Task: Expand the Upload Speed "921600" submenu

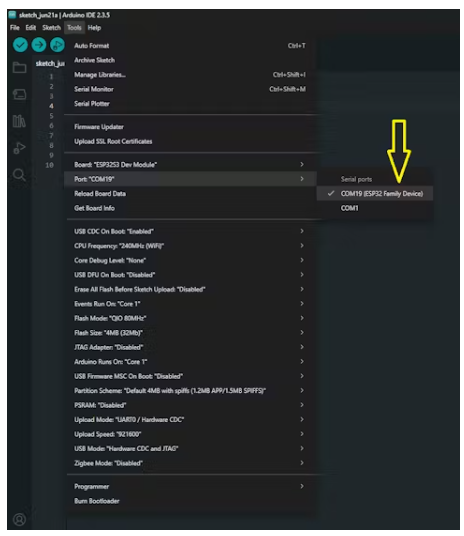Action: [190, 434]
